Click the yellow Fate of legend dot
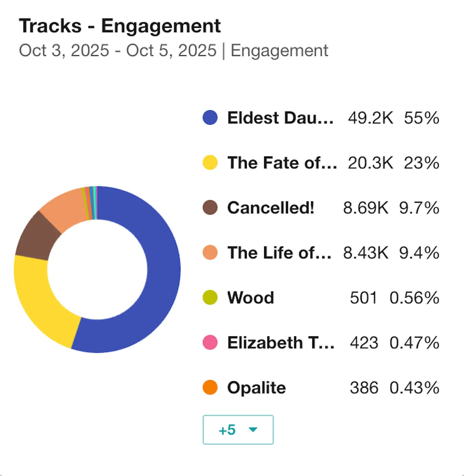Viewport: 464px width, 476px height. click(210, 163)
